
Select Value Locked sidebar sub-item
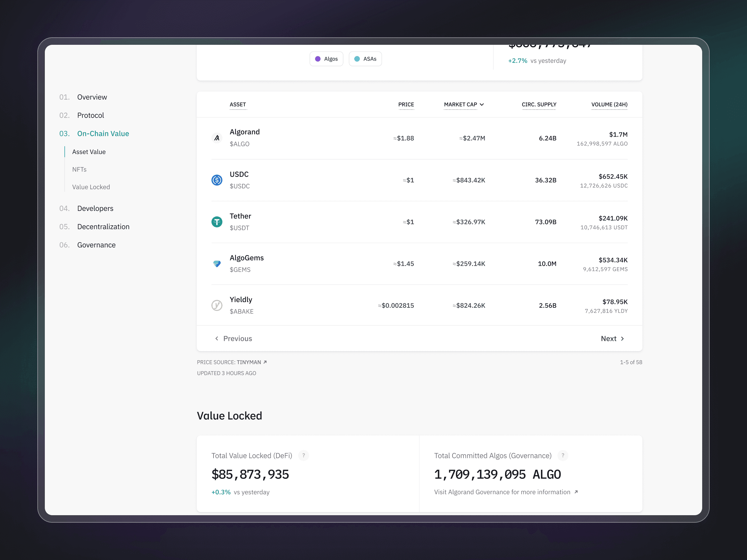click(x=91, y=187)
